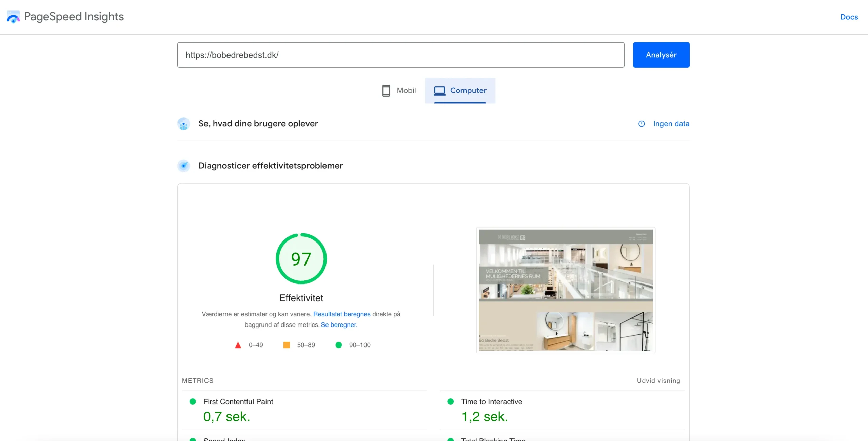Screen dimensions: 868x441
Task: Open the Resultatet beregnes link
Action: [342, 314]
